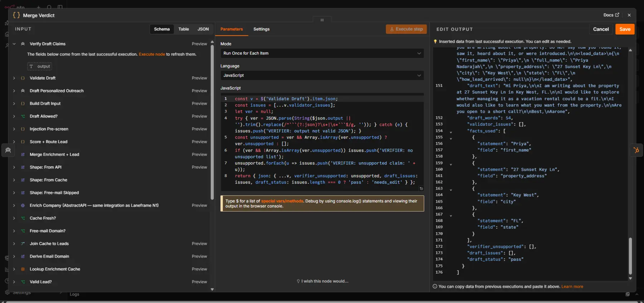The height and width of the screenshot is (303, 644).
Task: Switch input view to Schema
Action: [x=162, y=29]
